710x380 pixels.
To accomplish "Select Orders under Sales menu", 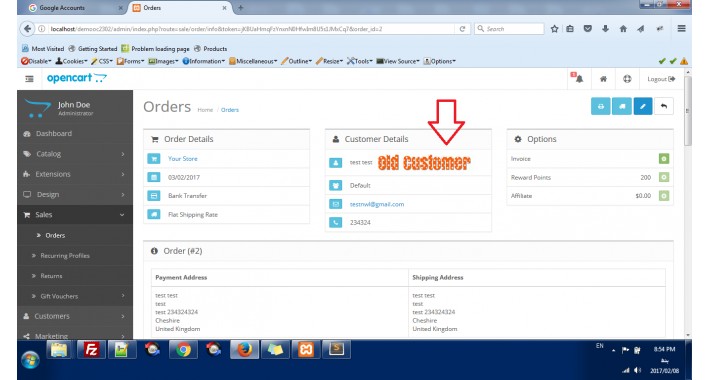I will [x=75, y=236].
